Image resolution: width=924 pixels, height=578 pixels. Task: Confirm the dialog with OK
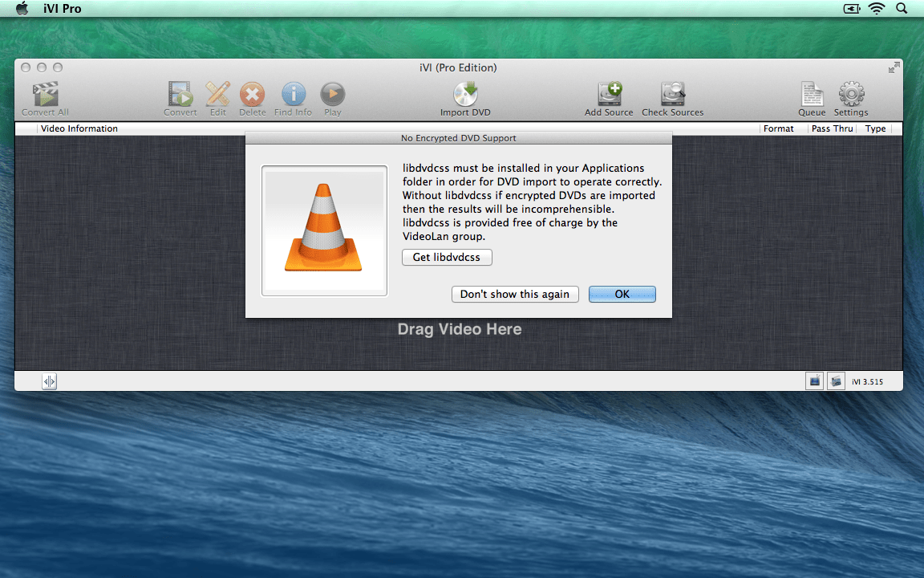coord(622,295)
